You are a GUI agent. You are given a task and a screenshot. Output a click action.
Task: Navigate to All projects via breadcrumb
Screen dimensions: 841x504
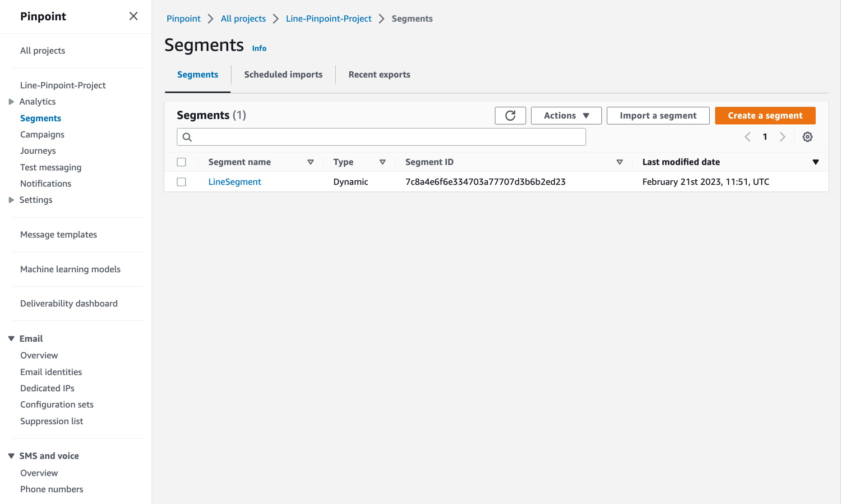click(243, 18)
